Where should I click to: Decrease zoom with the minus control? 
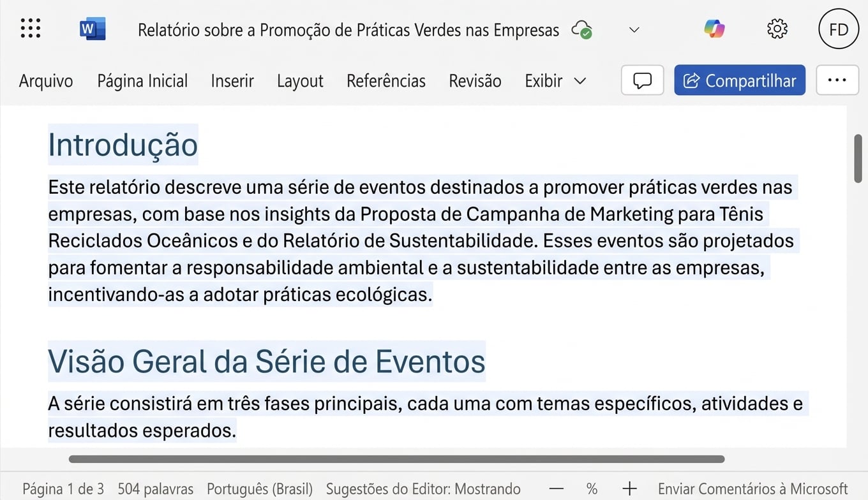pyautogui.click(x=557, y=489)
